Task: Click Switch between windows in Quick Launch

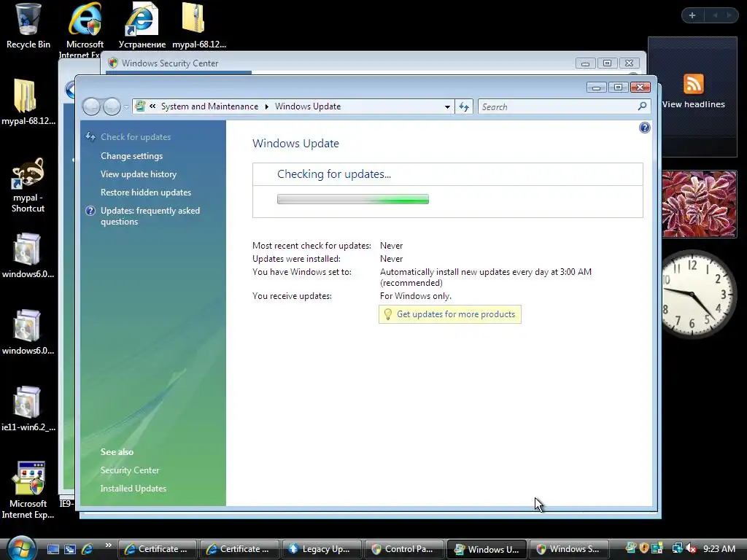Action: click(70, 549)
